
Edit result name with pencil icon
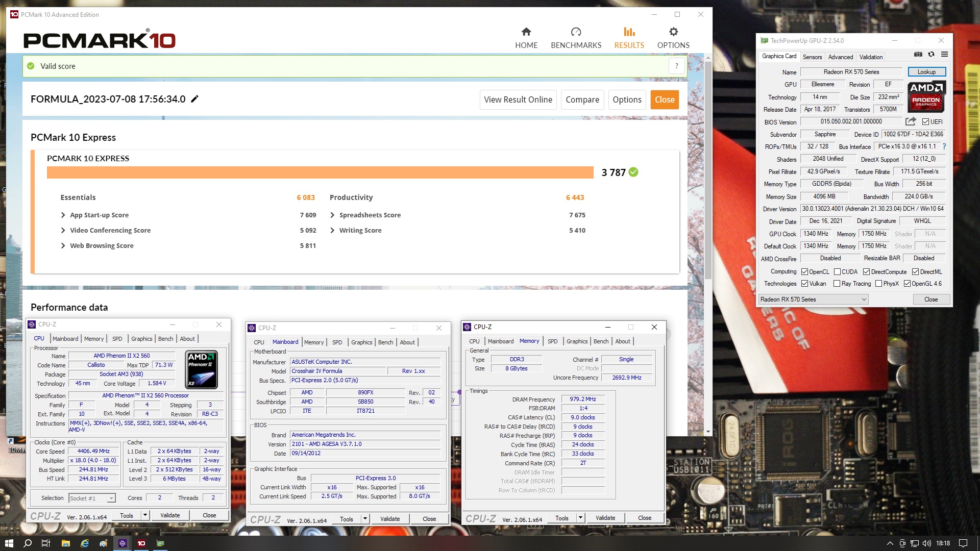(194, 99)
